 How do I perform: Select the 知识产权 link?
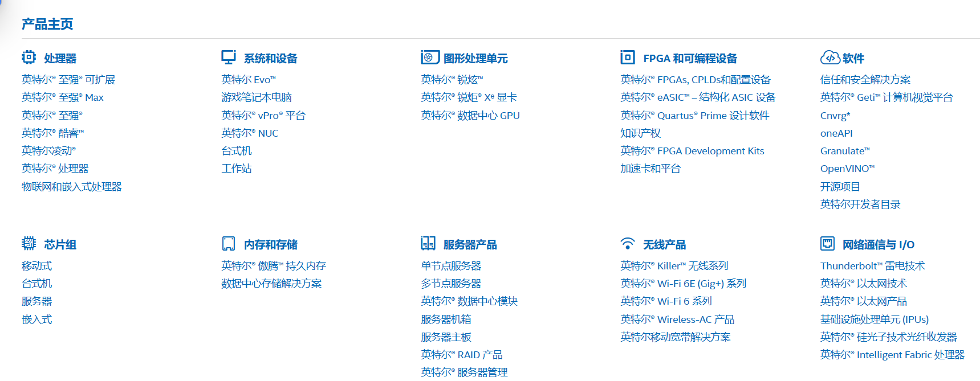coord(641,133)
